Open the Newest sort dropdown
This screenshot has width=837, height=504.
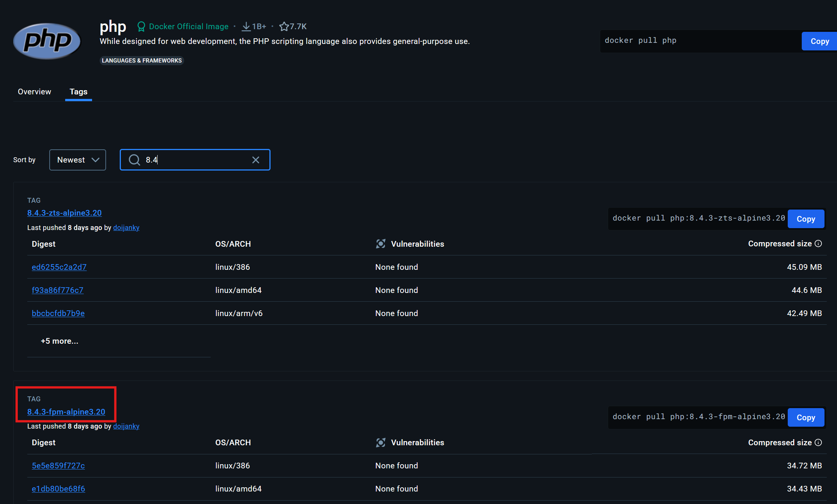point(77,160)
